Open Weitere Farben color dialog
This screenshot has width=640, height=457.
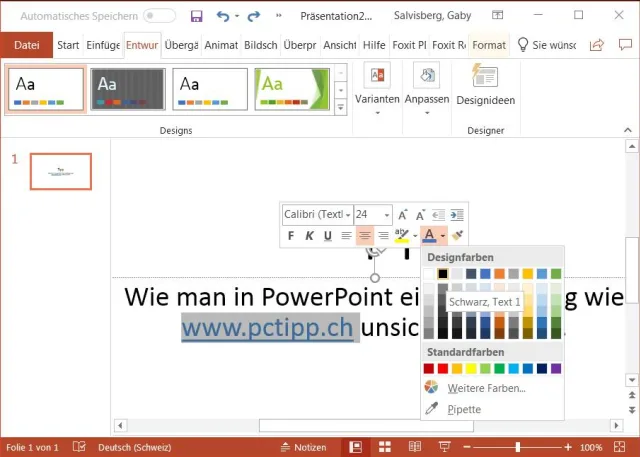pyautogui.click(x=486, y=388)
